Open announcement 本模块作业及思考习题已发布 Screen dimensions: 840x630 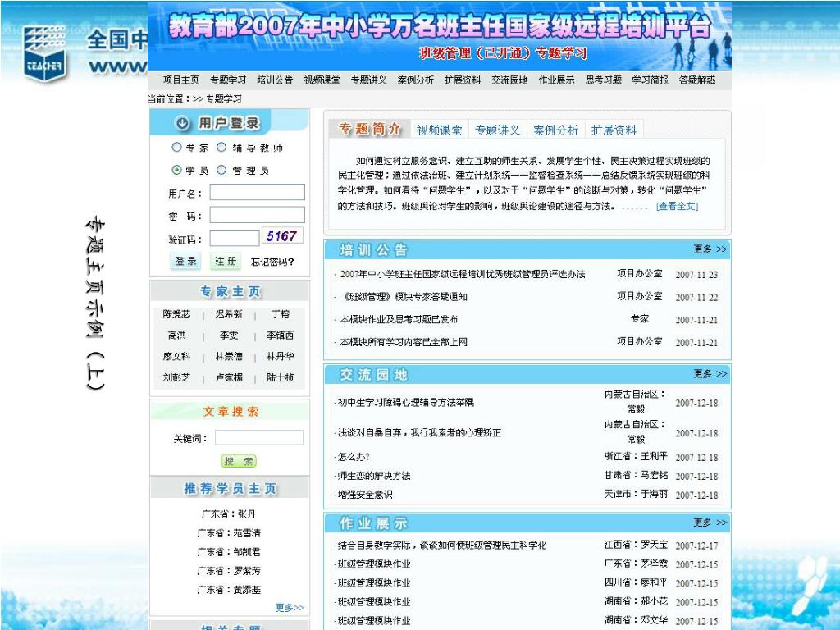click(x=399, y=319)
